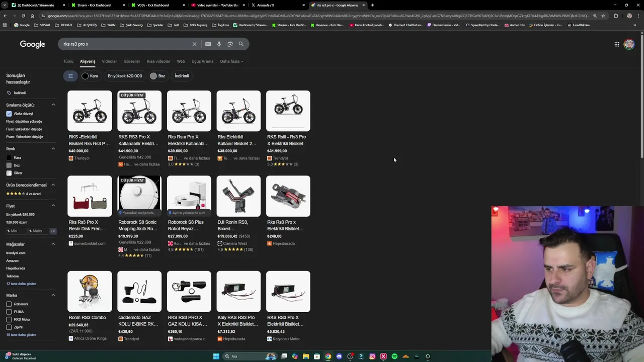The image size is (644, 362).
Task: Start voice search with microphone icon
Action: click(219, 44)
